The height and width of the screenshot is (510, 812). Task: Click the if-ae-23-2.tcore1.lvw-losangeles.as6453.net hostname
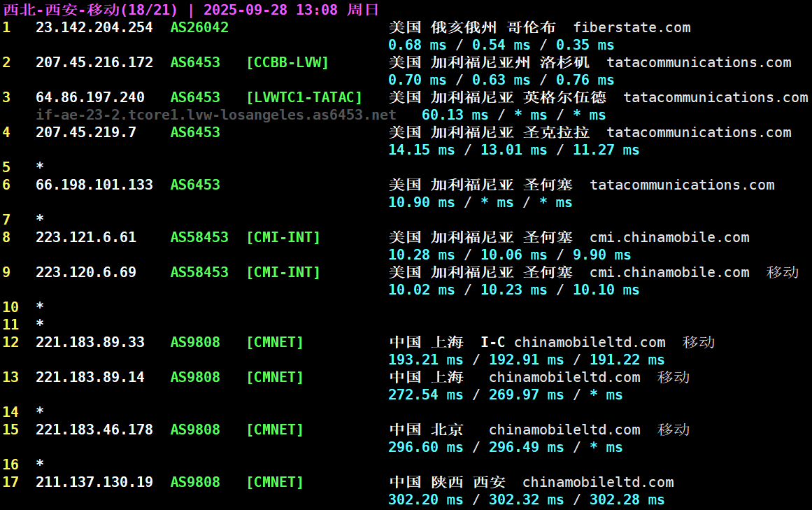pos(216,115)
